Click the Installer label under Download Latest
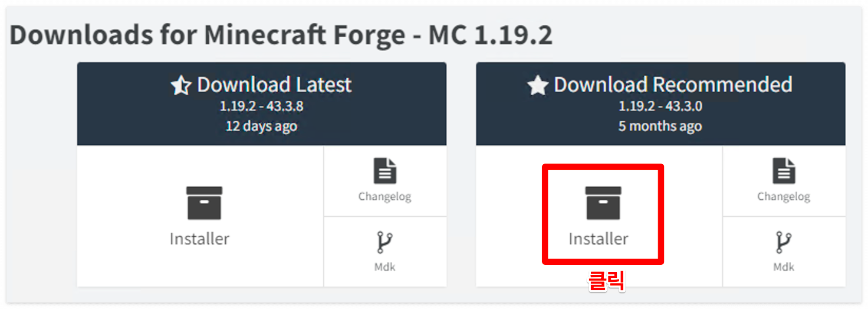Screen dimensions: 868x309 coord(199,239)
